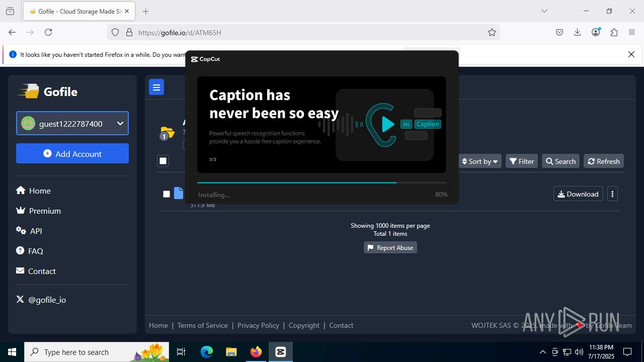Open footer Copyright link
The width and height of the screenshot is (644, 362).
point(304,325)
